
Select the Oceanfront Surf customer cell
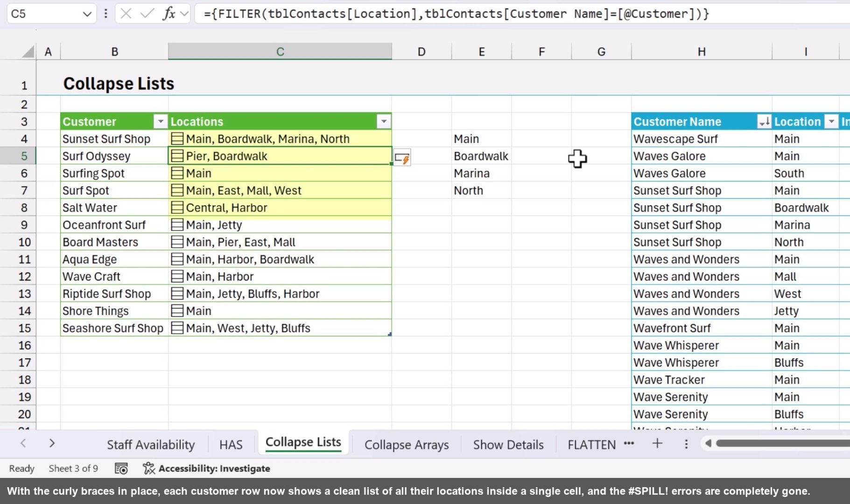(x=114, y=225)
